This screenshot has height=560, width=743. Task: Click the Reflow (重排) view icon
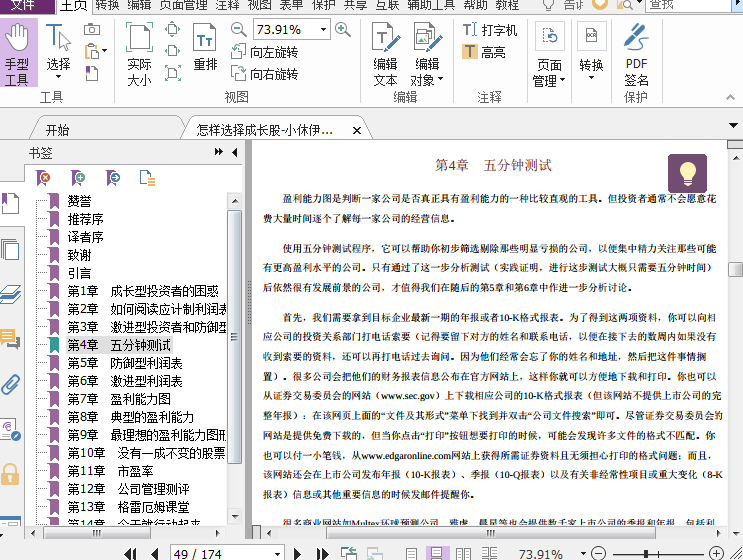pyautogui.click(x=205, y=49)
